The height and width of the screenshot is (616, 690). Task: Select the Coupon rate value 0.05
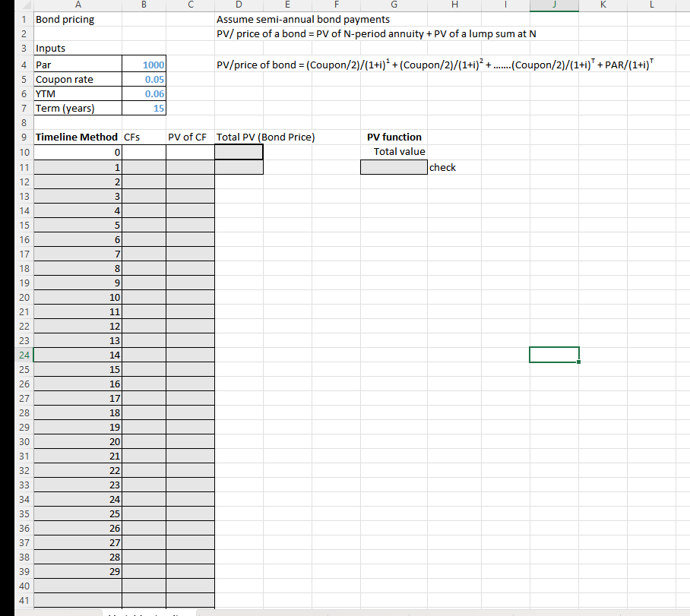tap(144, 79)
